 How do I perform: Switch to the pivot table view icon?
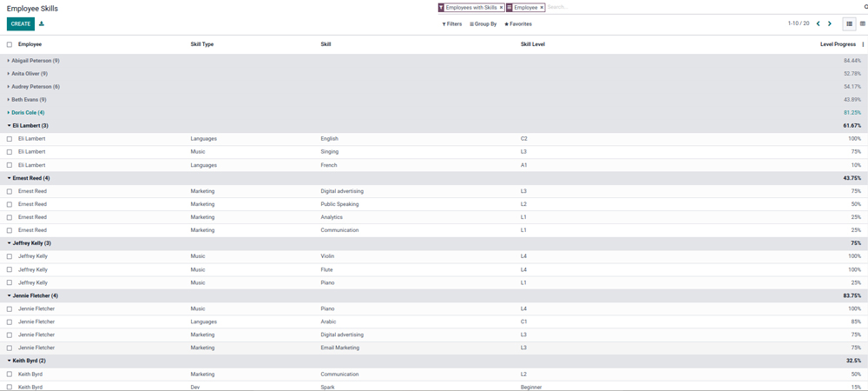click(862, 24)
